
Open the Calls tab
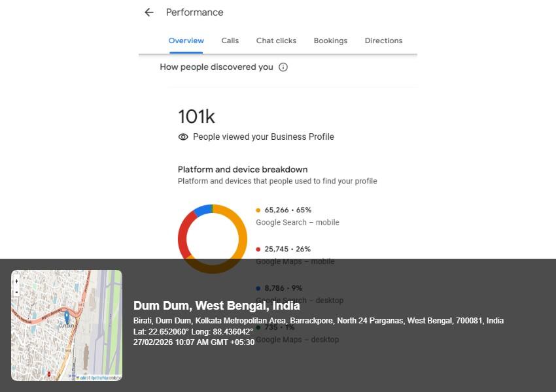click(x=230, y=41)
